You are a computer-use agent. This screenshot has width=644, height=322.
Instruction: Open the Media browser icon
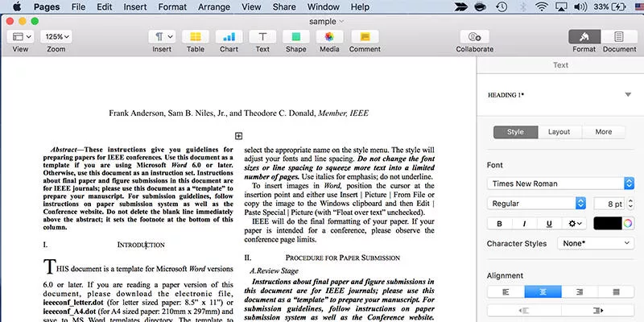pyautogui.click(x=328, y=37)
